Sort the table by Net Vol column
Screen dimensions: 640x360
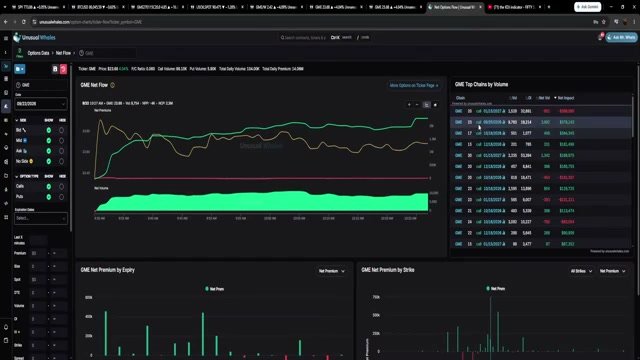pyautogui.click(x=543, y=98)
